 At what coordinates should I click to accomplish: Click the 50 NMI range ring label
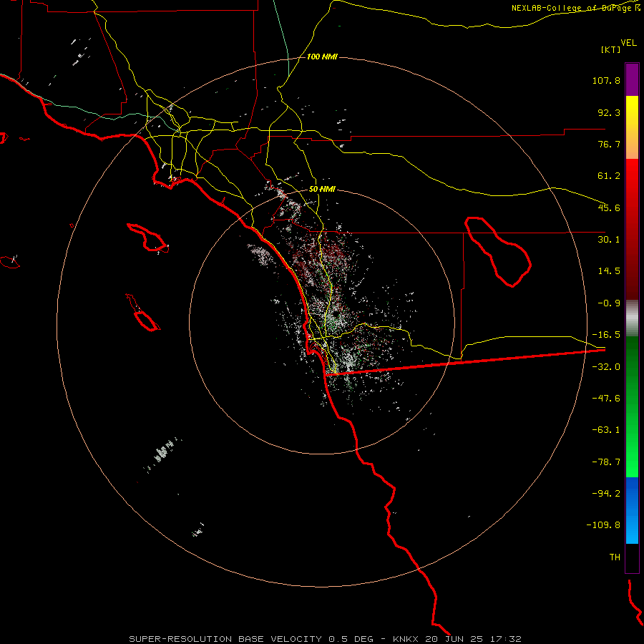(x=322, y=190)
